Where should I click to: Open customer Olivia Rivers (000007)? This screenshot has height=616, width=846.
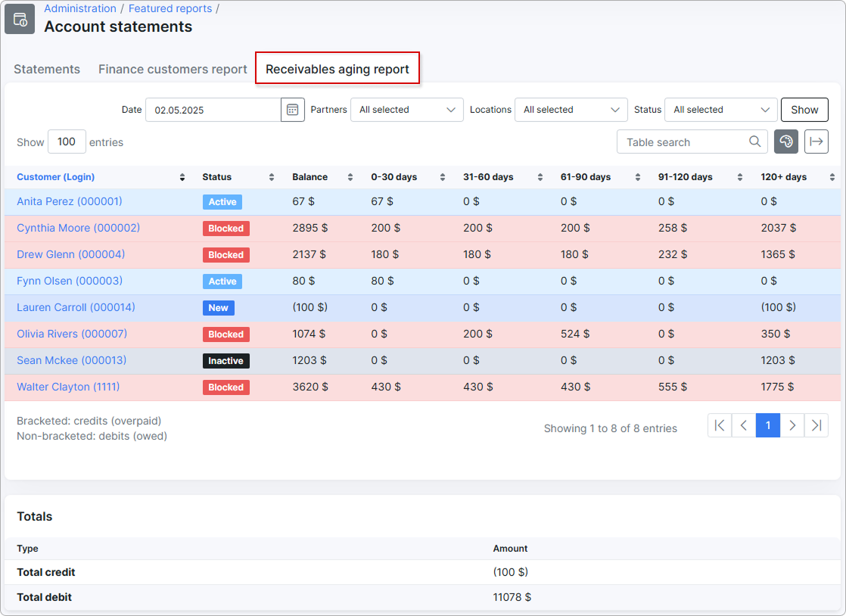pos(72,334)
